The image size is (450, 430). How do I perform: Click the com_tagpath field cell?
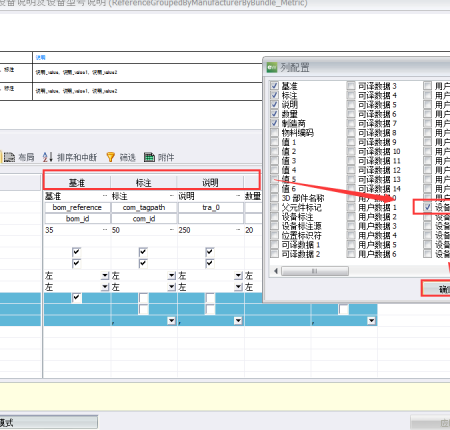click(x=144, y=207)
